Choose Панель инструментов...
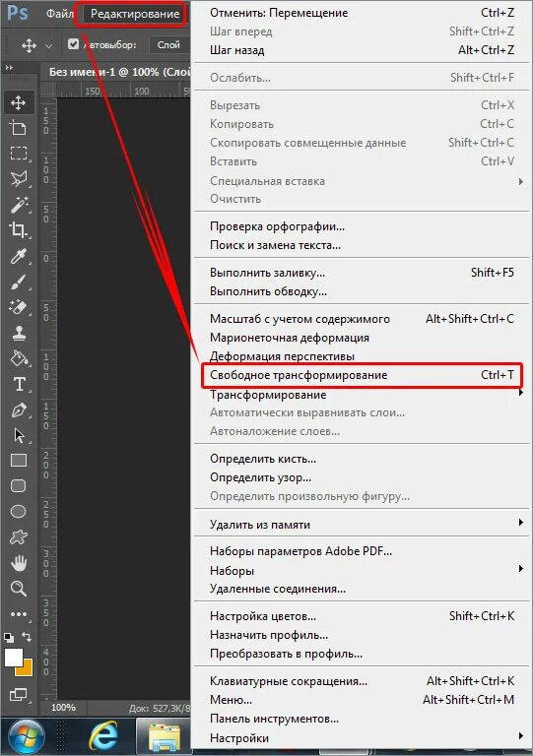Image resolution: width=533 pixels, height=756 pixels. [x=362, y=719]
